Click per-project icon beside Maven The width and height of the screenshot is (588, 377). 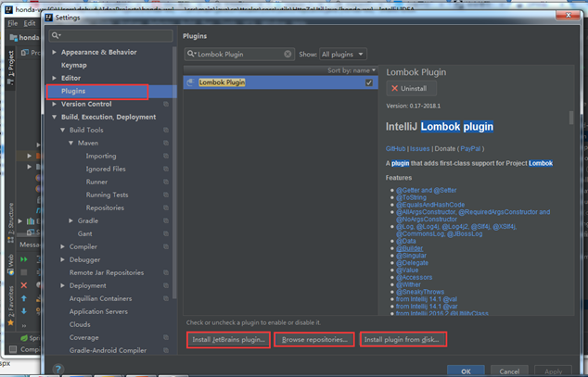(166, 143)
